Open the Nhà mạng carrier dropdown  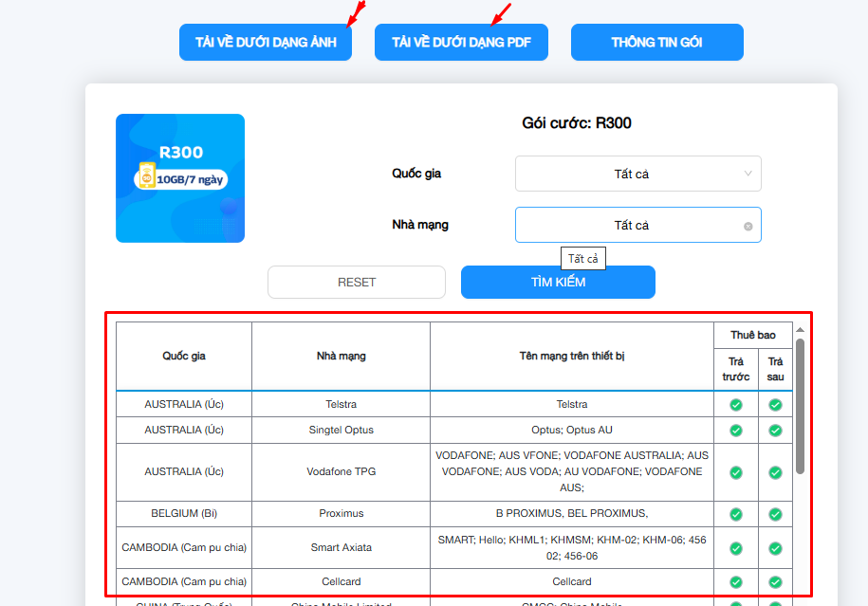tap(638, 225)
